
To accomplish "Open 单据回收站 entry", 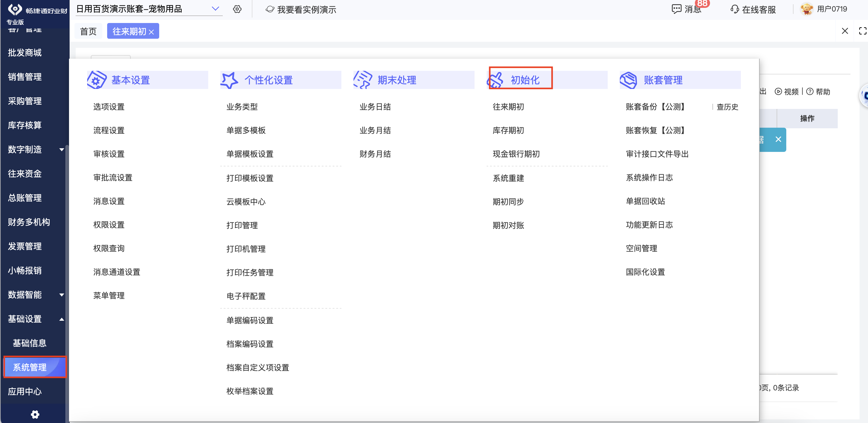I will click(x=645, y=201).
